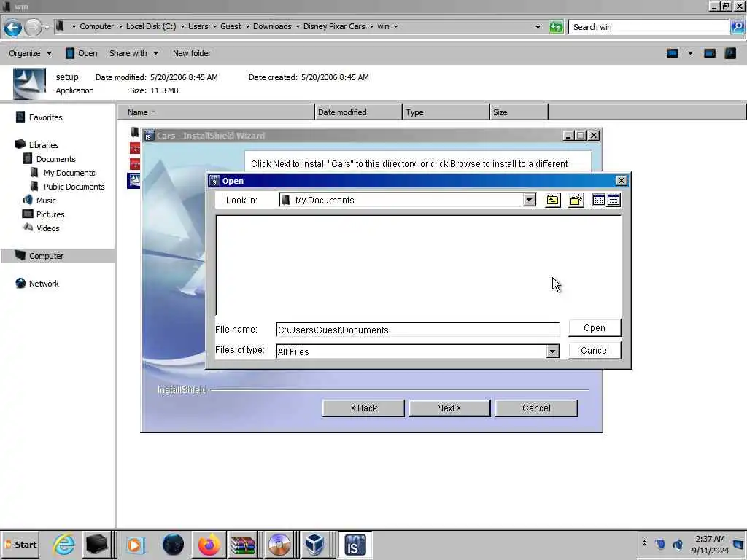The image size is (747, 560).
Task: Click Back in InstallShield Wizard
Action: 363,408
